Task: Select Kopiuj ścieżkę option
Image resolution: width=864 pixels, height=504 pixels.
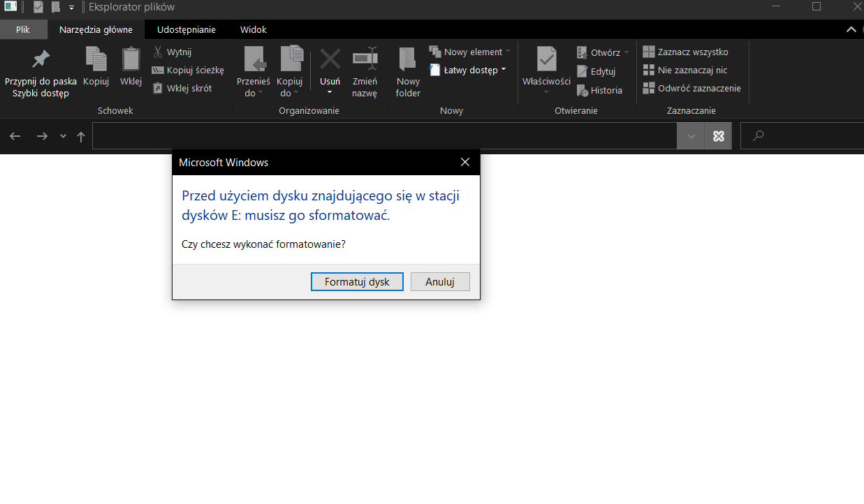Action: point(188,70)
